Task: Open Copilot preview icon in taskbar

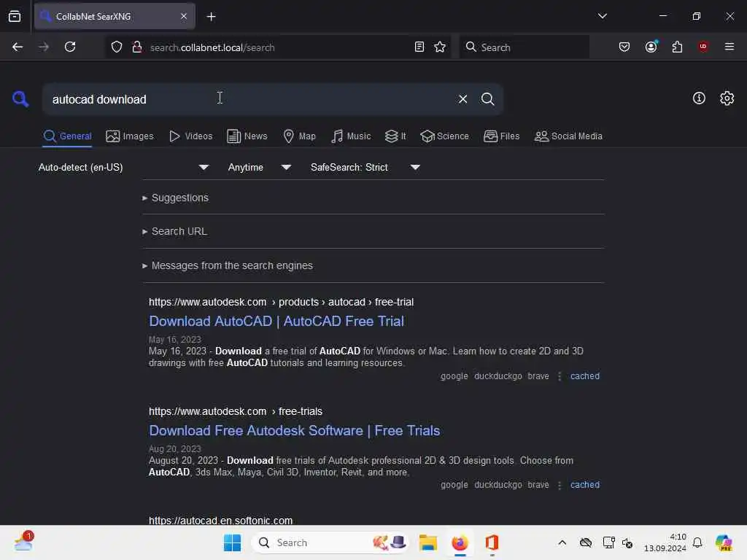Action: [x=724, y=542]
